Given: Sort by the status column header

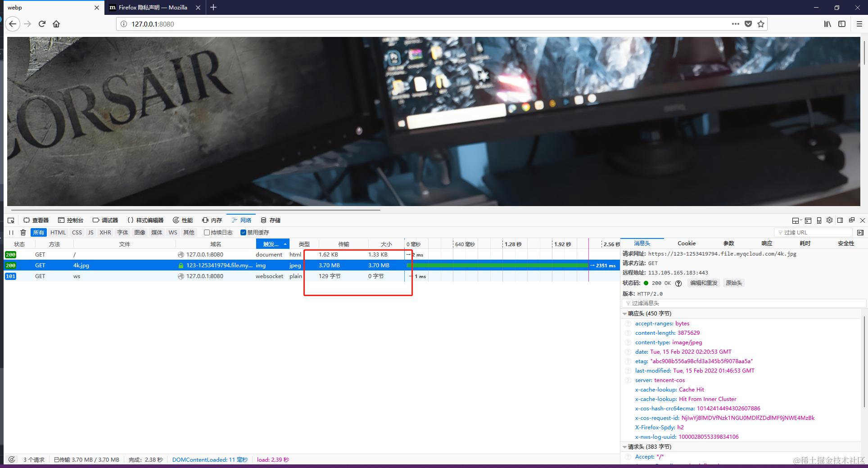Looking at the screenshot, I should tap(19, 244).
